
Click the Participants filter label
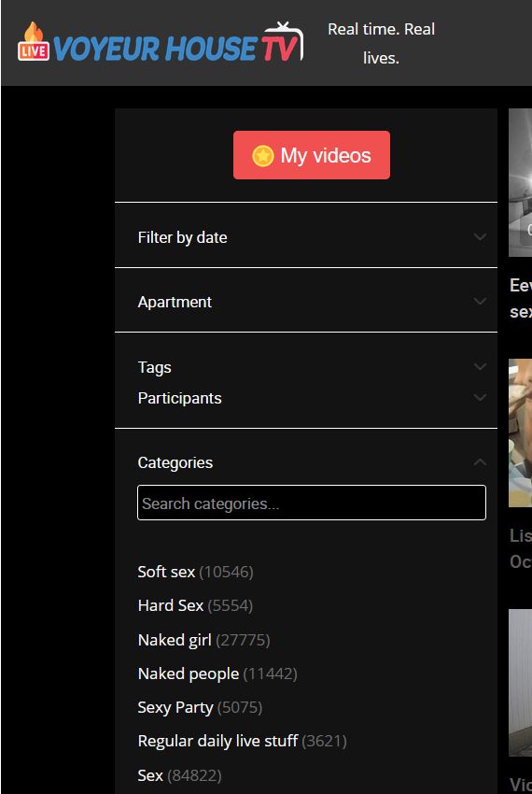coord(180,399)
